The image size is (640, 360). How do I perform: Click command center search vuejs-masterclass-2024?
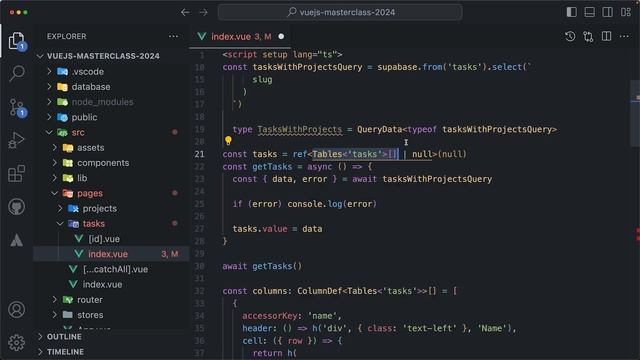(x=340, y=12)
